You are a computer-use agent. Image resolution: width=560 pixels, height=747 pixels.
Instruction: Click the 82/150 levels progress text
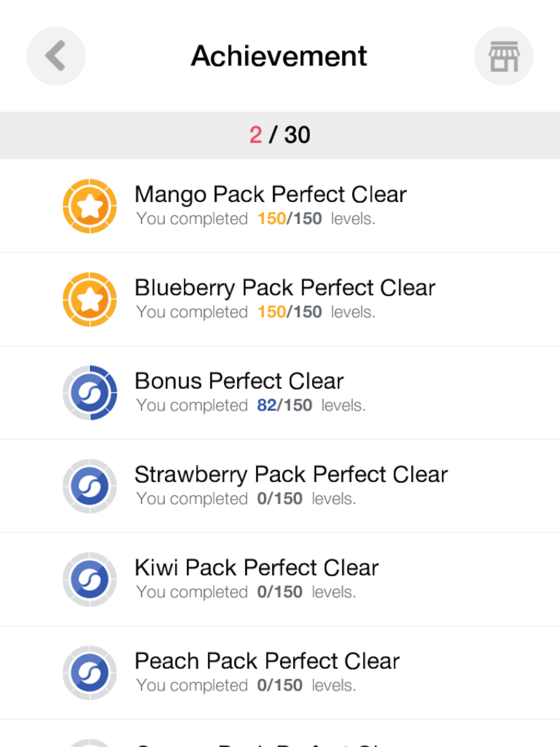(x=311, y=405)
